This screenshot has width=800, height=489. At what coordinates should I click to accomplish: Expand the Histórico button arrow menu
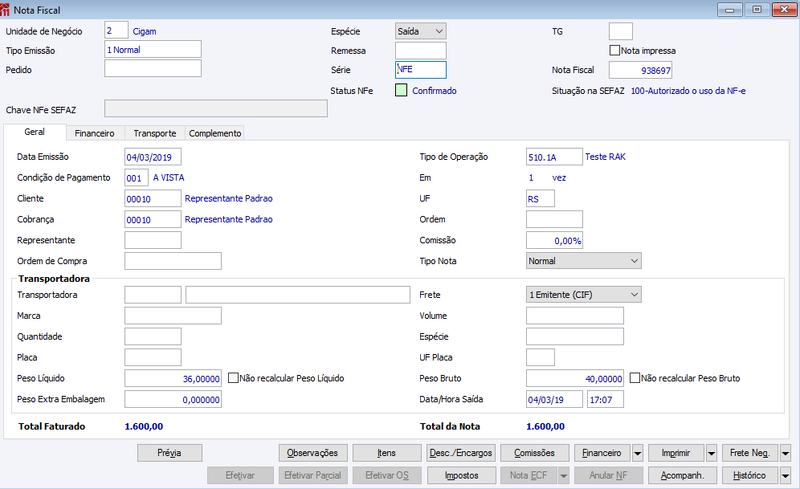pyautogui.click(x=786, y=475)
